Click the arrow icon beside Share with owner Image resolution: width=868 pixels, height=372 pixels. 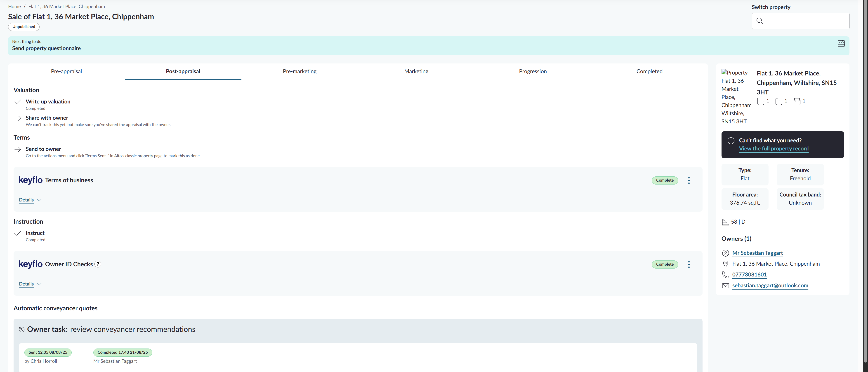coord(18,118)
